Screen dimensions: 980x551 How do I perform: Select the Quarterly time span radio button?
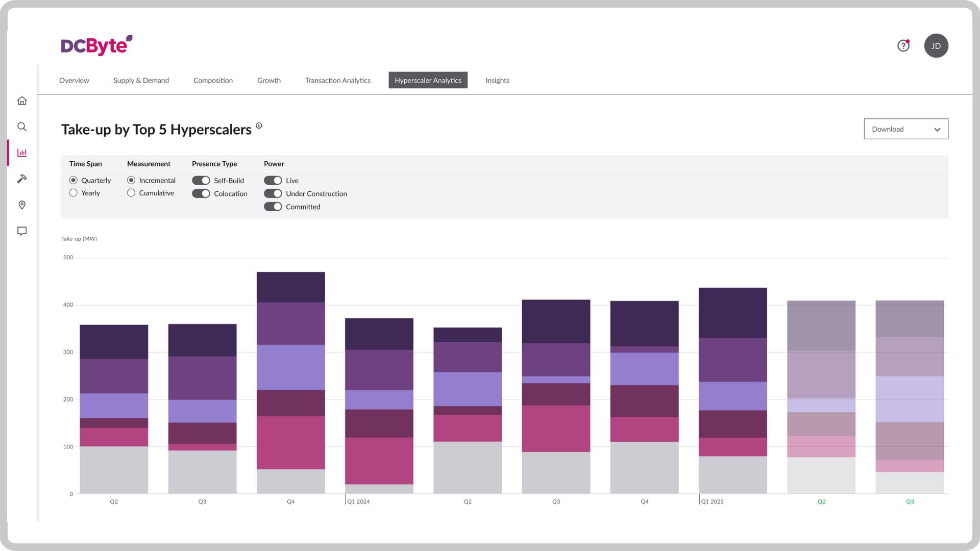pos(73,180)
